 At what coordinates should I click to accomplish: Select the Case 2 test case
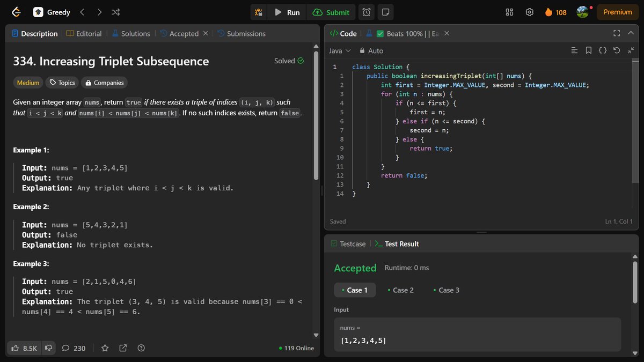[401, 290]
